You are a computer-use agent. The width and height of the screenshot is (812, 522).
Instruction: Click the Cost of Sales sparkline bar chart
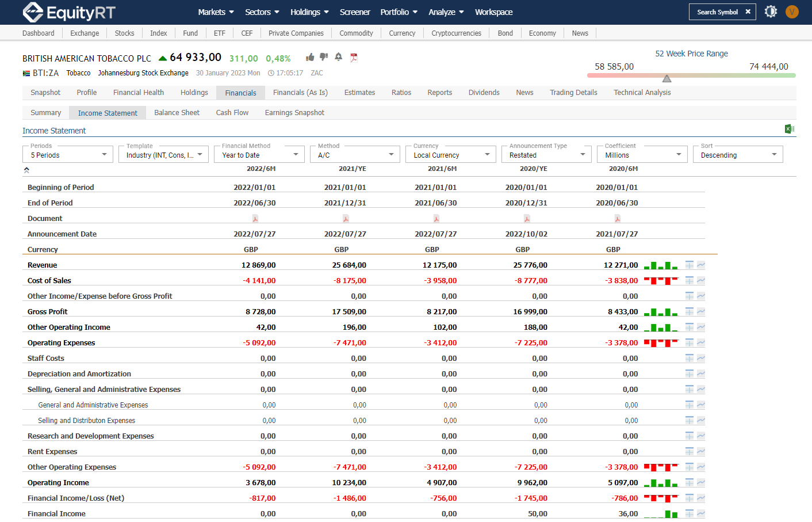pyautogui.click(x=661, y=280)
